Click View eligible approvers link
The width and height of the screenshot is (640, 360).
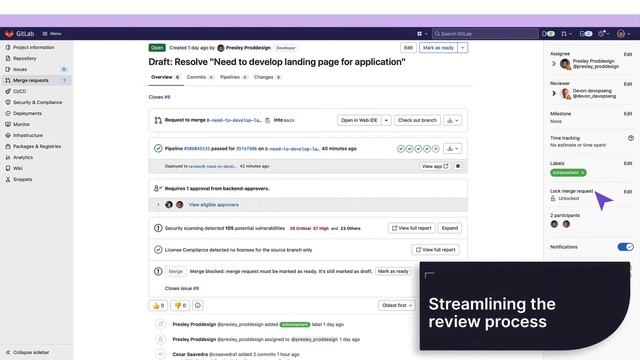pos(213,205)
